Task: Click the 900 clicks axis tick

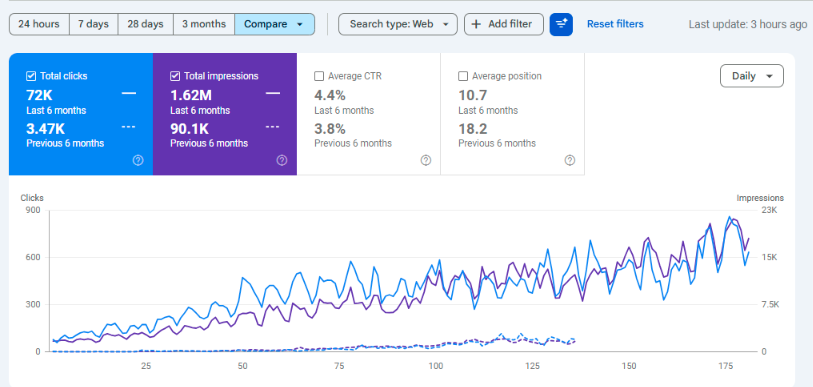Action: point(33,210)
